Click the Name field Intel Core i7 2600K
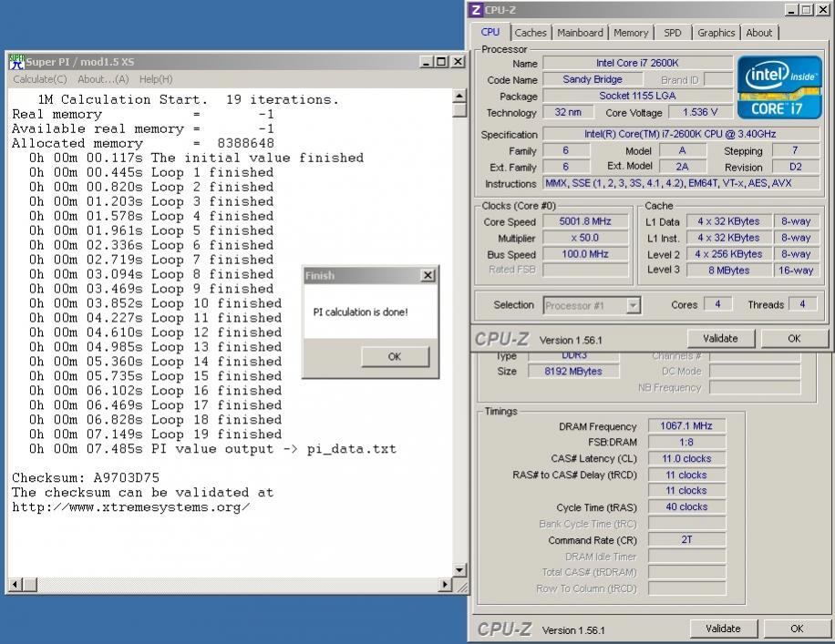 tap(637, 63)
